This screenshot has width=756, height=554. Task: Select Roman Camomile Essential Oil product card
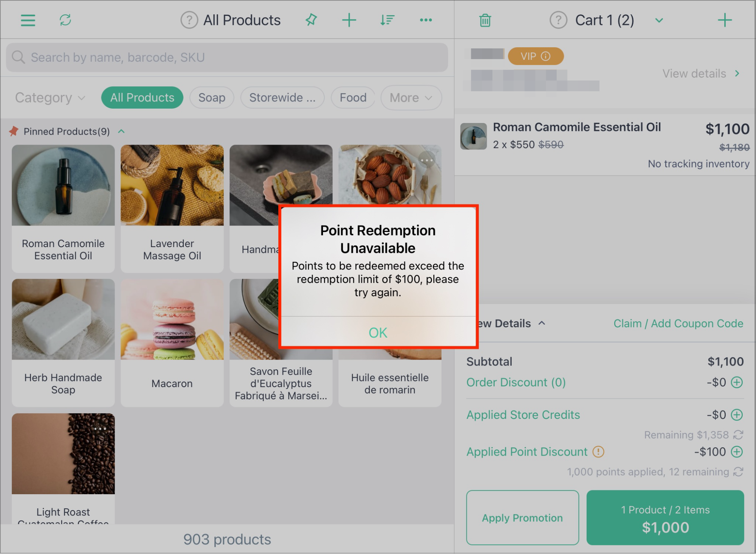63,209
